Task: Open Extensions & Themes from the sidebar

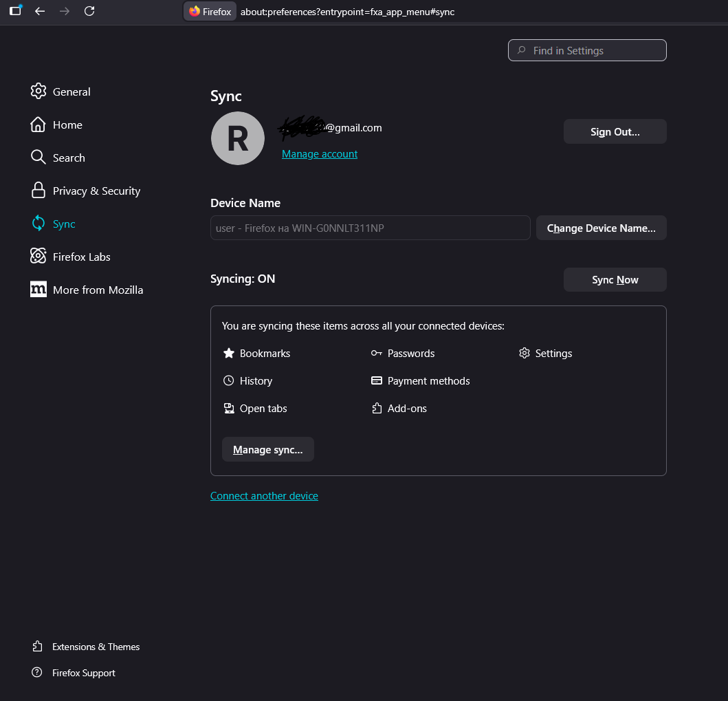Action: 95,647
